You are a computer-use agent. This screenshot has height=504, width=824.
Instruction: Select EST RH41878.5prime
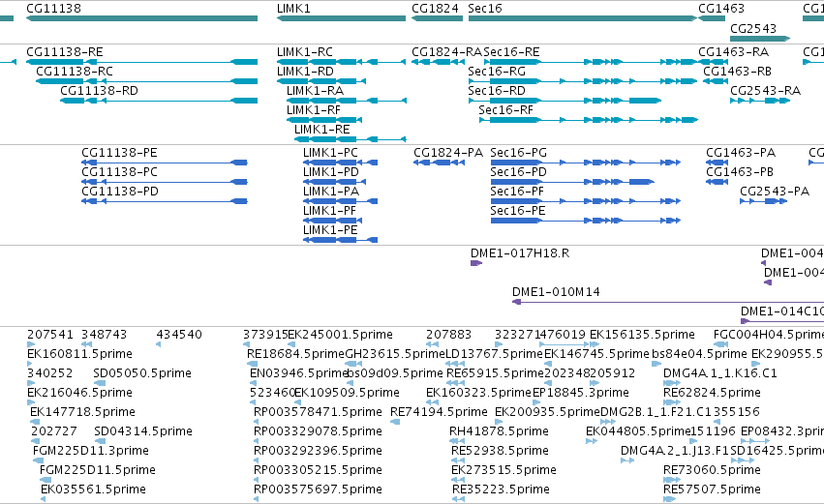pyautogui.click(x=499, y=432)
